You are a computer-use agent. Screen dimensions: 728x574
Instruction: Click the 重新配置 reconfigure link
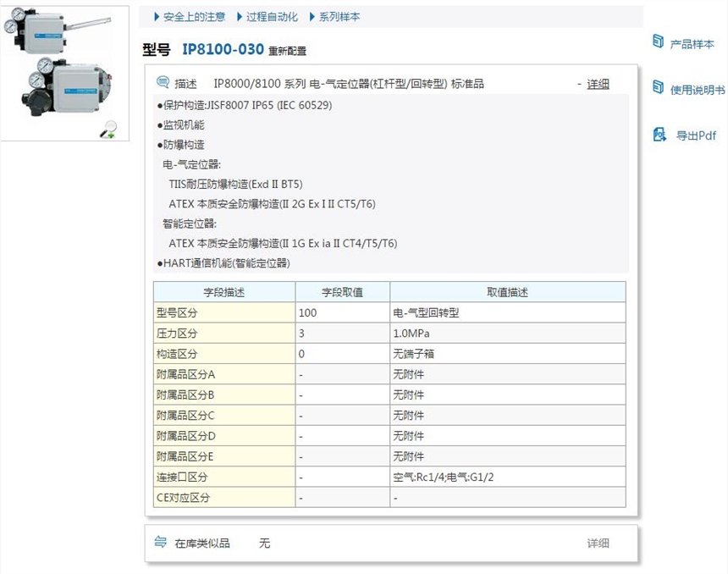(288, 51)
